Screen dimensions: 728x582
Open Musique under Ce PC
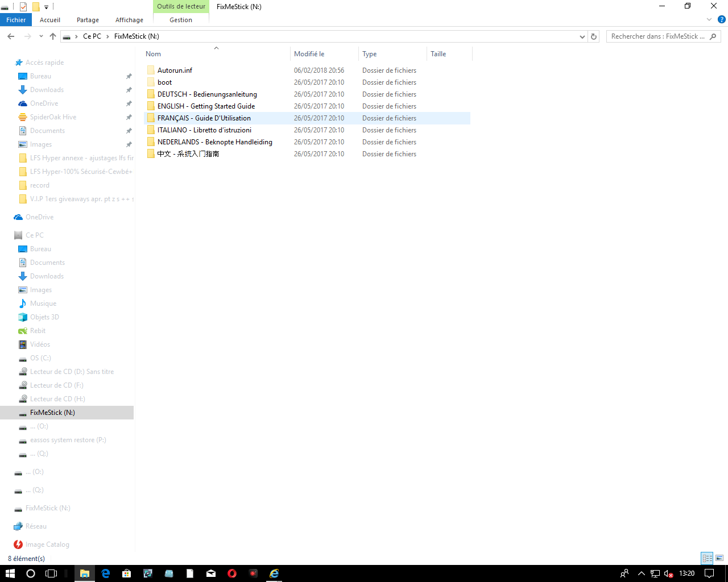click(x=43, y=304)
